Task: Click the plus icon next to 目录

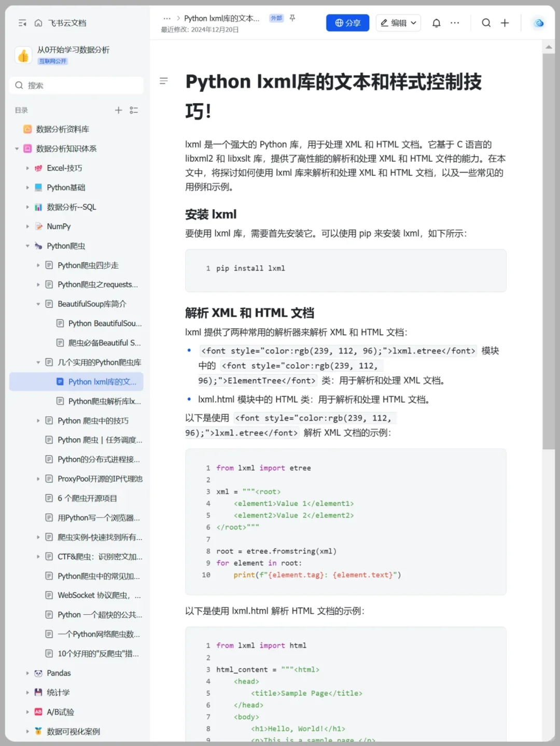Action: (118, 110)
